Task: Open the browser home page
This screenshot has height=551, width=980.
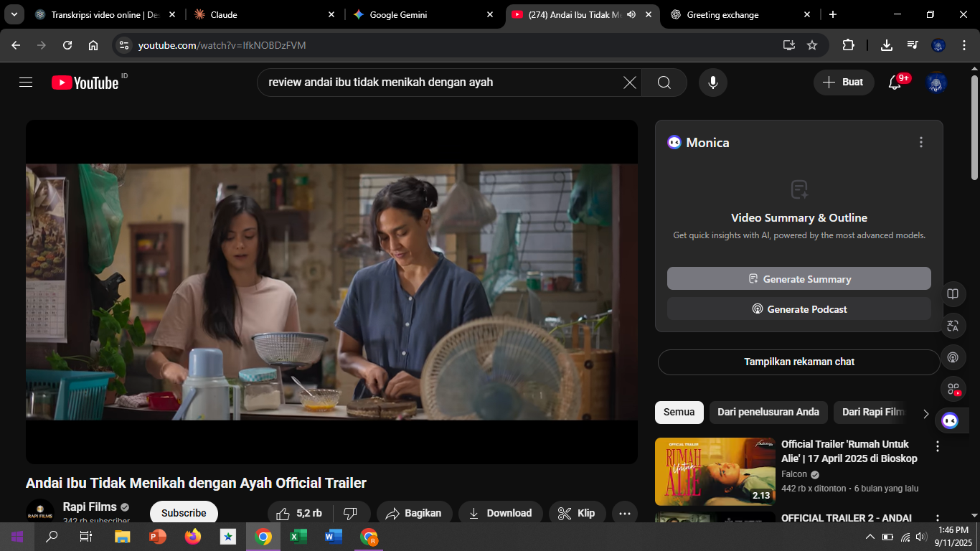Action: coord(93,45)
